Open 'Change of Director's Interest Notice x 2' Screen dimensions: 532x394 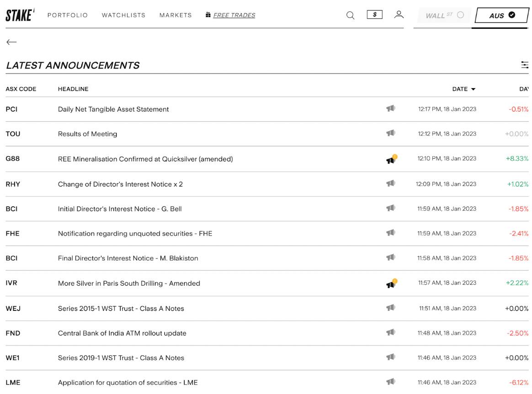coord(121,184)
